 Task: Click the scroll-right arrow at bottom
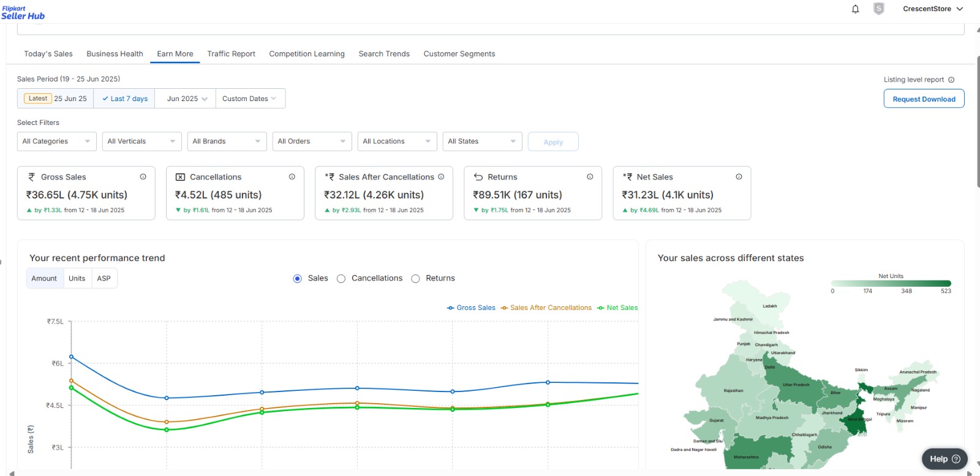pos(969,473)
